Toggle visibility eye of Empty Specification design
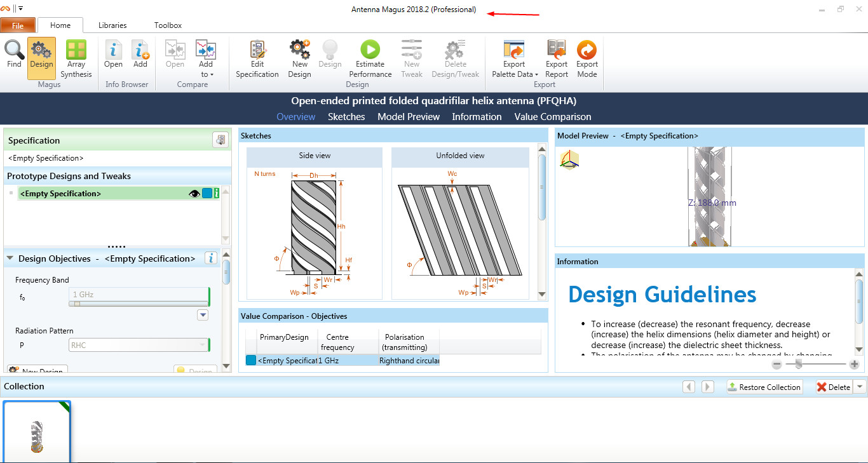868x463 pixels. 194,194
